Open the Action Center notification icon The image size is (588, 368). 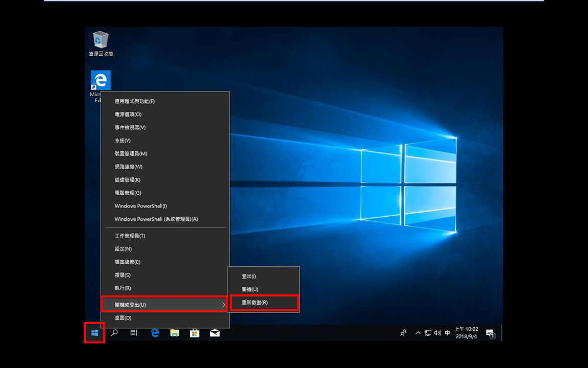click(491, 333)
